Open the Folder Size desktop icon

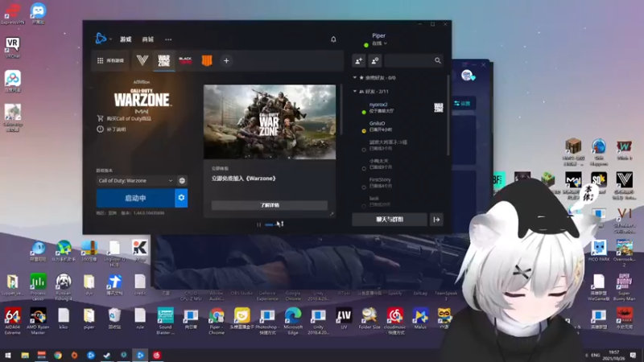coord(369,319)
